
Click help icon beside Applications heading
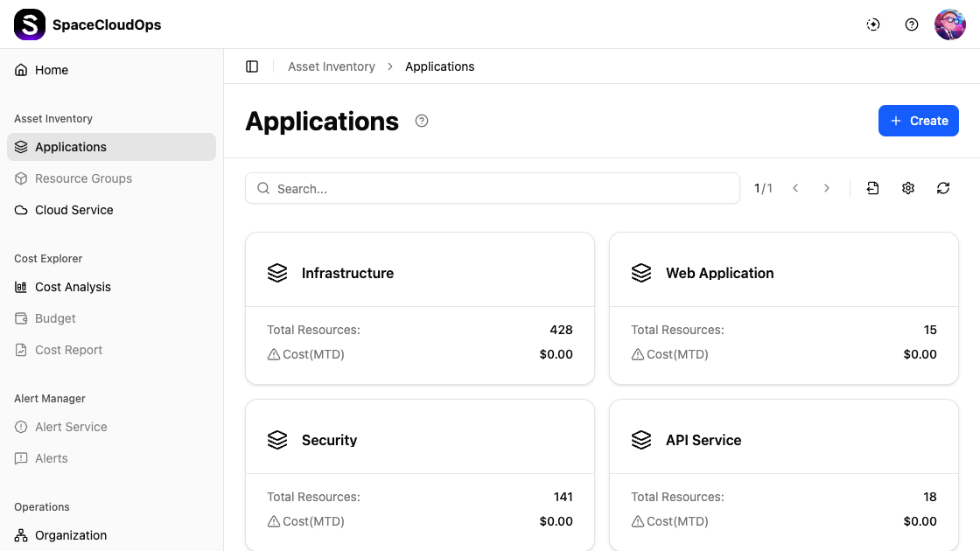pos(422,122)
